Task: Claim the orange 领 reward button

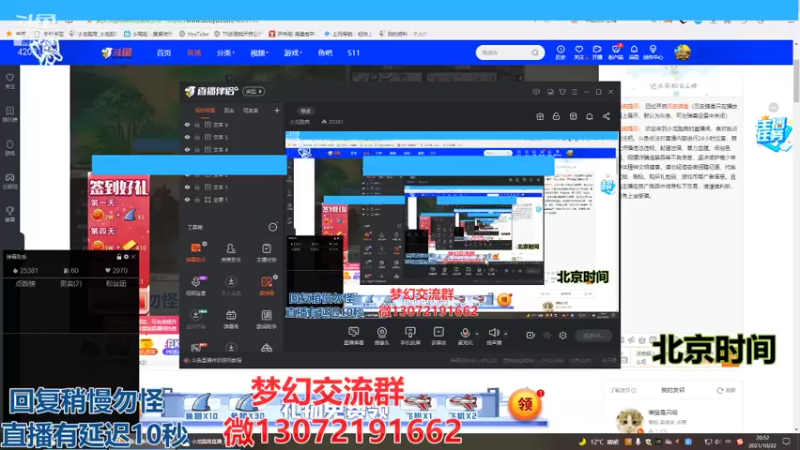Action: (525, 404)
